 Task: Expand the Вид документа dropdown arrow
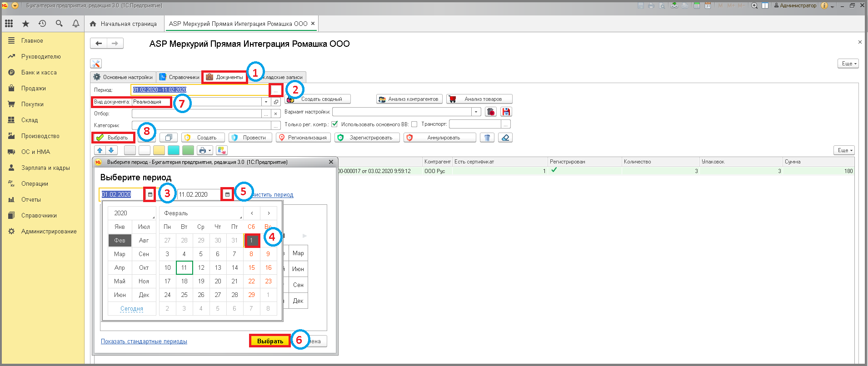pyautogui.click(x=266, y=102)
